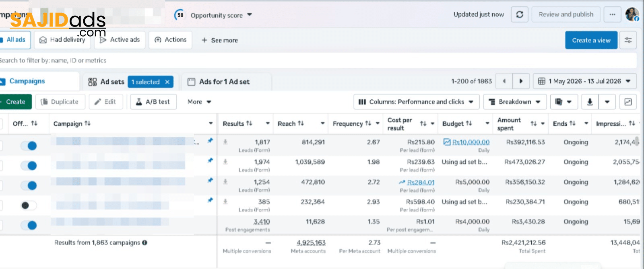The width and height of the screenshot is (644, 269).
Task: Click the export download icon
Action: (x=590, y=102)
